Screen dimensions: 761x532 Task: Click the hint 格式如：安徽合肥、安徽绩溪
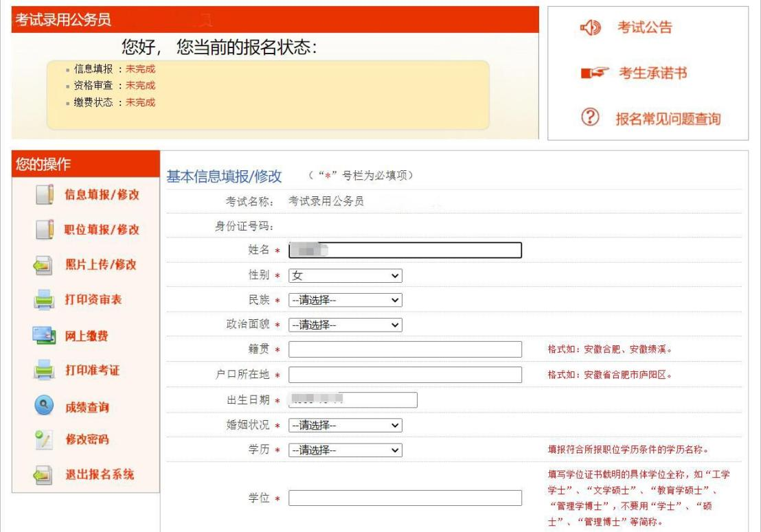click(610, 349)
